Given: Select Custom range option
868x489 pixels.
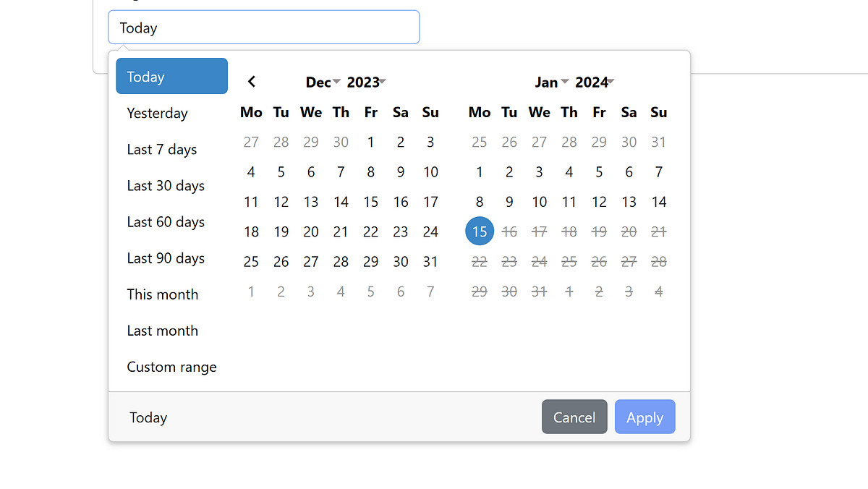Looking at the screenshot, I should tap(172, 367).
